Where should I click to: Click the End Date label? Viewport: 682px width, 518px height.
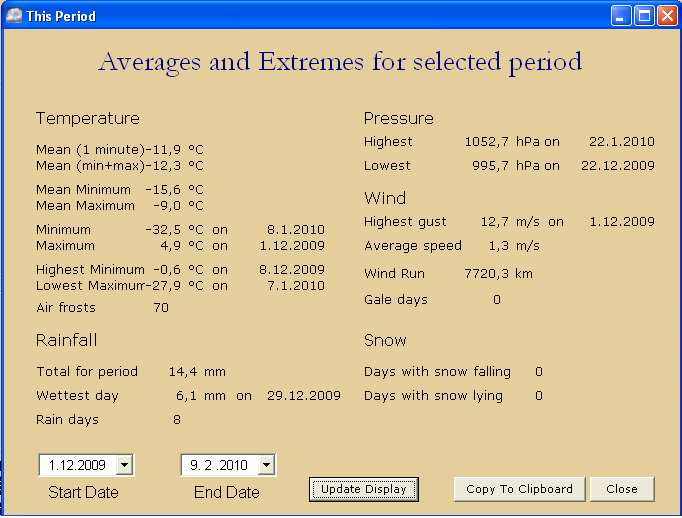pyautogui.click(x=226, y=492)
